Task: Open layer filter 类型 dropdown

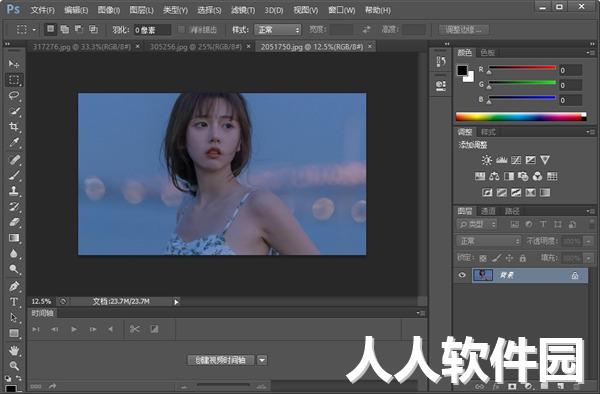Action: coord(477,225)
